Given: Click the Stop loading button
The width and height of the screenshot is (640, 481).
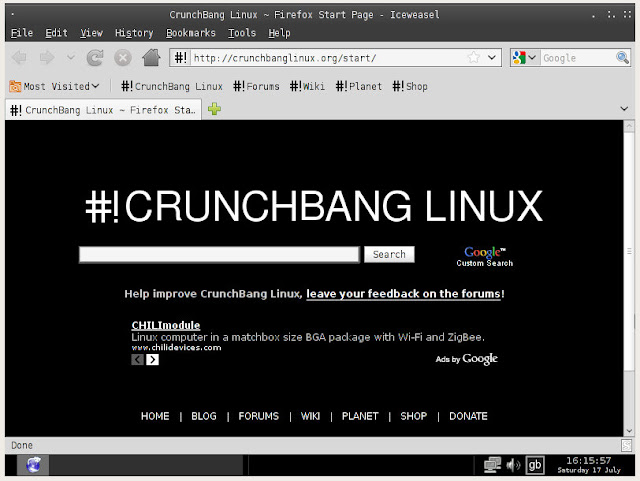Looking at the screenshot, I should coord(123,58).
